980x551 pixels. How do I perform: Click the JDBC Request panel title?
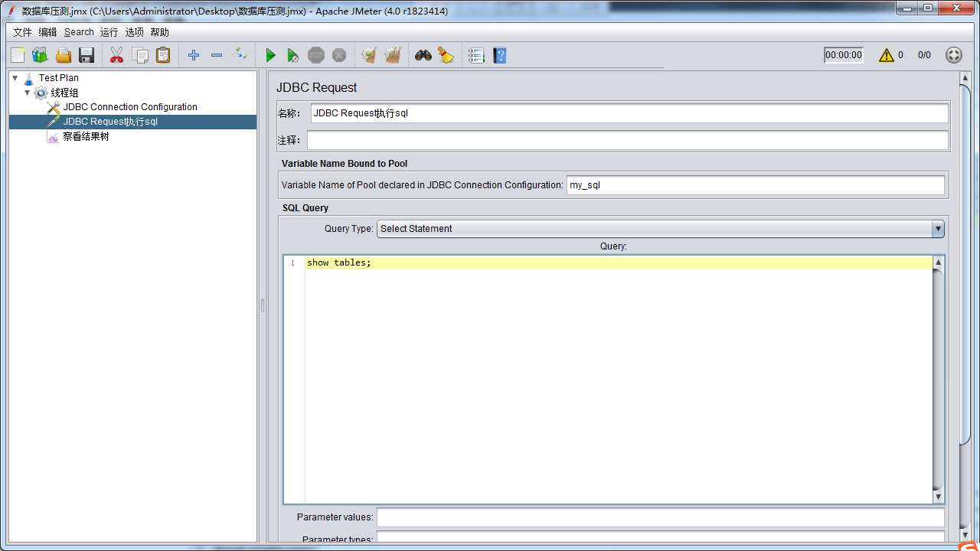(x=316, y=87)
